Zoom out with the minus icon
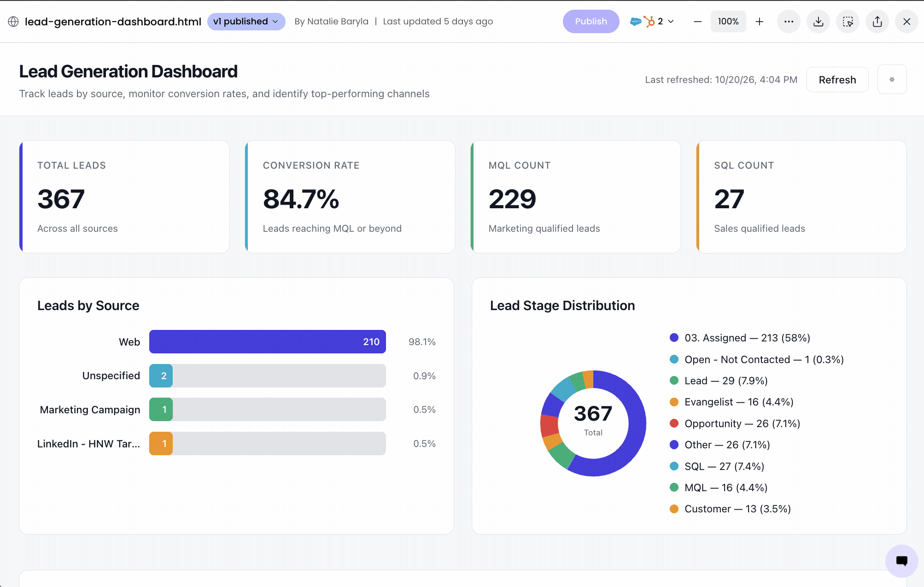Screen dimensions: 924x587 click(x=697, y=22)
